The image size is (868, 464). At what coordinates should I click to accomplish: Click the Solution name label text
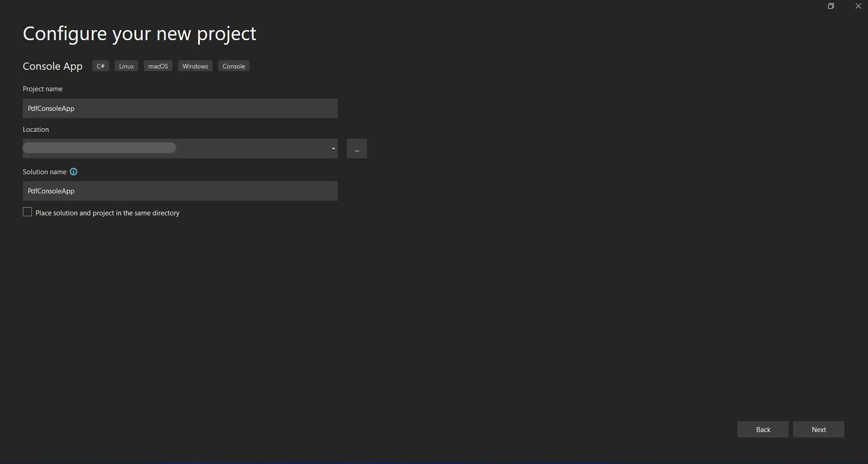45,172
